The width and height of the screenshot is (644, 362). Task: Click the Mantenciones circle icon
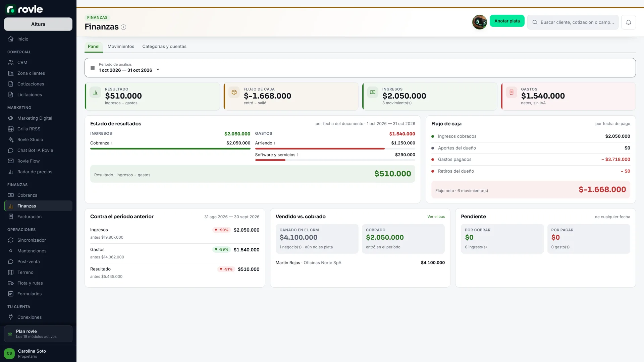pos(11,251)
